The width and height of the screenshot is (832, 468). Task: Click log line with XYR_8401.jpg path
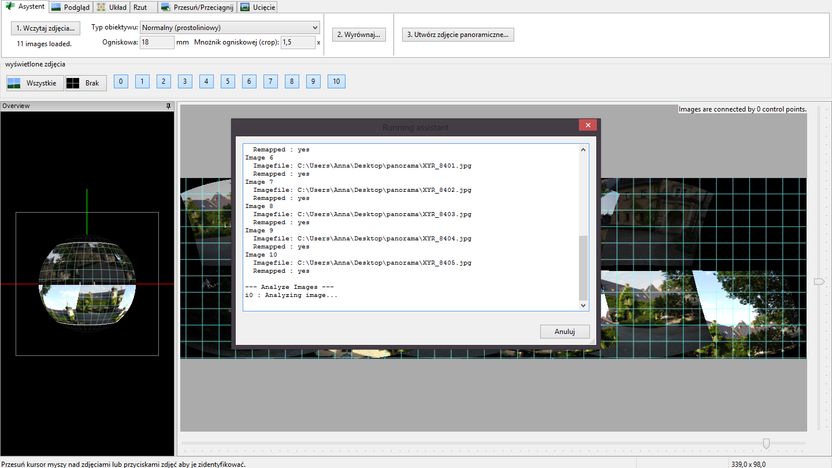362,166
